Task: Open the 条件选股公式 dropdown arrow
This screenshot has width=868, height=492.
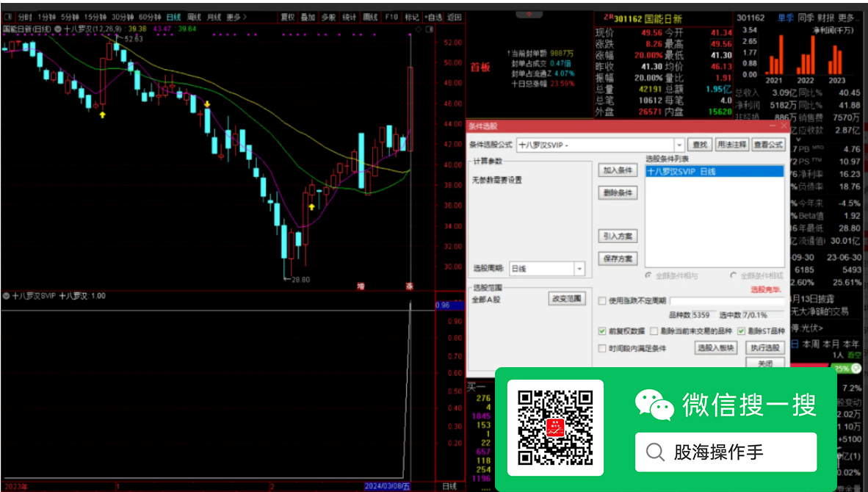Action: pyautogui.click(x=679, y=145)
